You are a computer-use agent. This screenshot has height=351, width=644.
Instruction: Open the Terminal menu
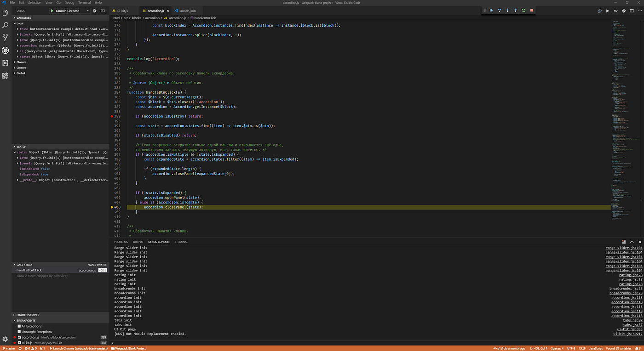[85, 3]
